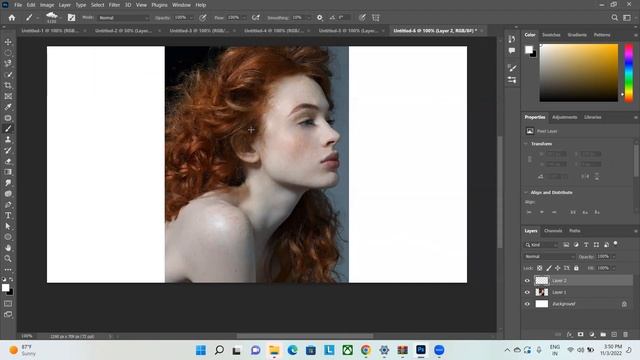Image resolution: width=640 pixels, height=360 pixels.
Task: Open Photoshop from the Windows taskbar
Action: [421, 350]
